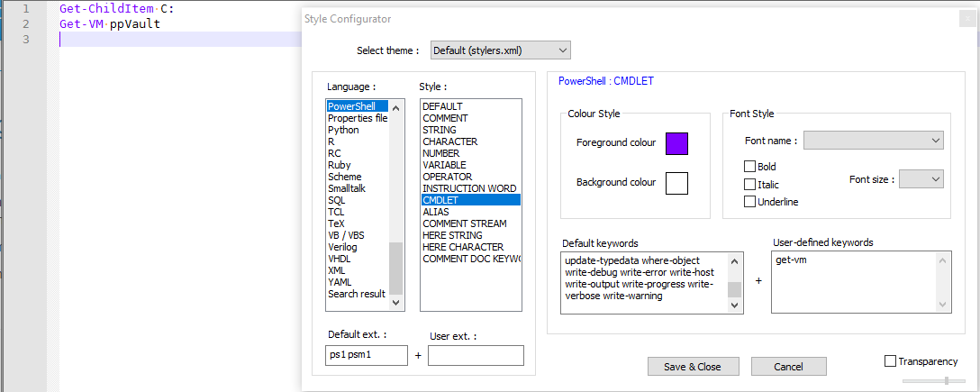Open the Font size dropdown
980x392 pixels.
pos(921,179)
